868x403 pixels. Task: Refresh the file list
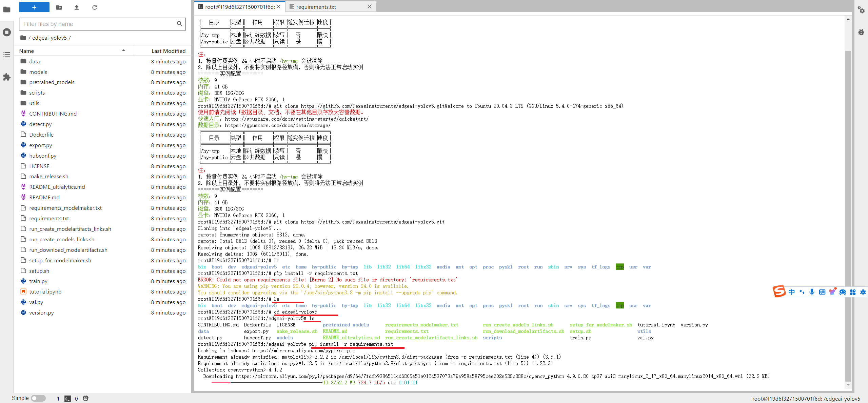tap(95, 7)
